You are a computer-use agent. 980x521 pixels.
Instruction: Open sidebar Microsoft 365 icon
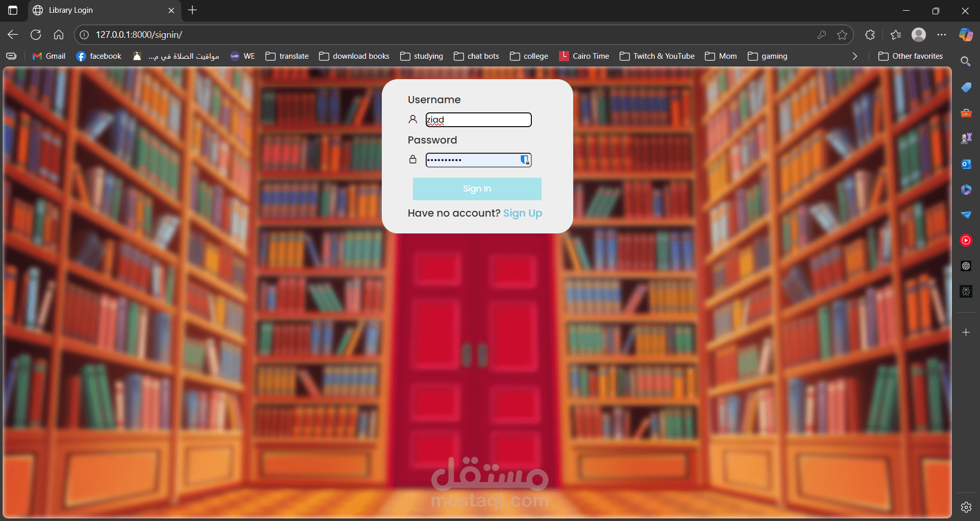coord(966,190)
